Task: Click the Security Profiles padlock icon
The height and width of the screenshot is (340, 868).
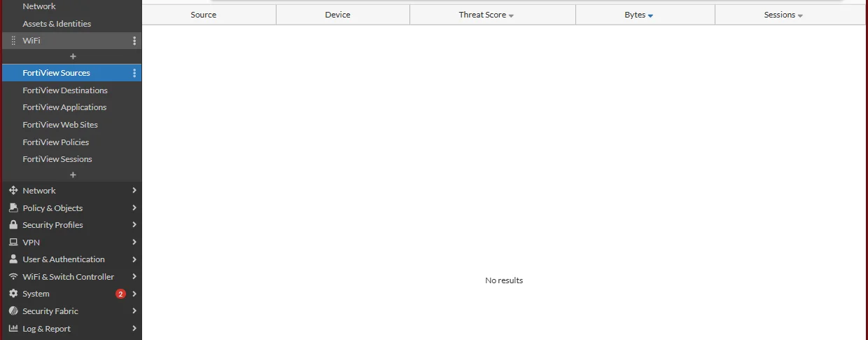Action: pos(13,225)
